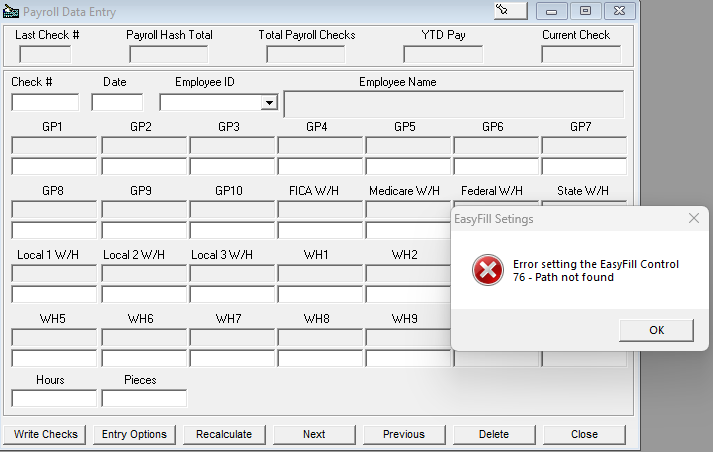Focus the Check # input field
This screenshot has height=452, width=713.
point(45,102)
